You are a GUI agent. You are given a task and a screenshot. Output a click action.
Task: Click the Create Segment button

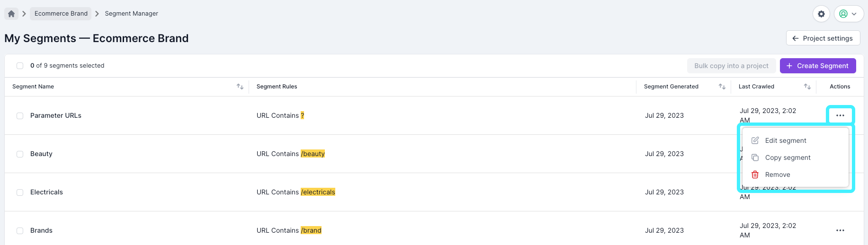coord(817,66)
